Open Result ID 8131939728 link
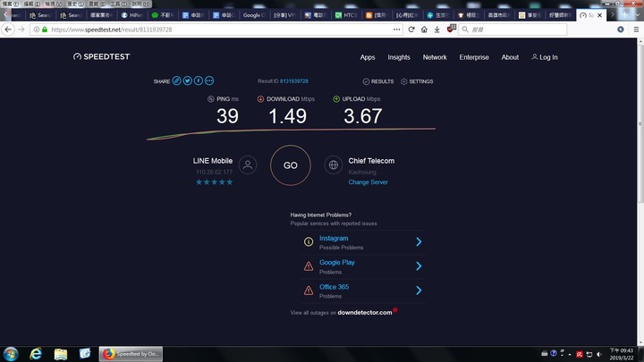The width and height of the screenshot is (644, 362). click(x=294, y=81)
